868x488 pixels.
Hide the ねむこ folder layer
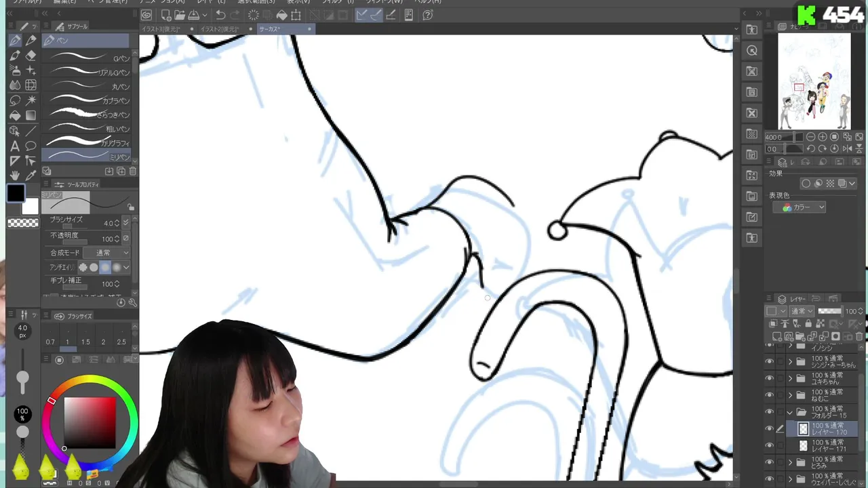click(769, 395)
